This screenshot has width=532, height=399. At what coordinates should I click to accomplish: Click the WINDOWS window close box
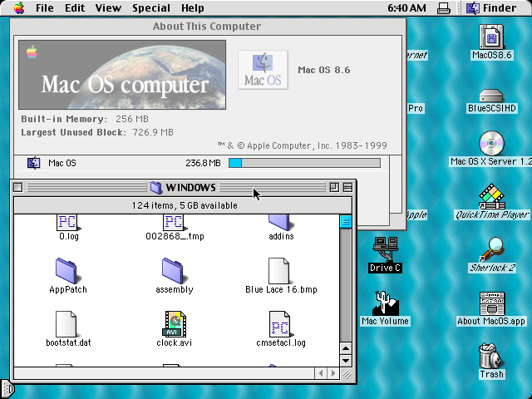point(18,187)
